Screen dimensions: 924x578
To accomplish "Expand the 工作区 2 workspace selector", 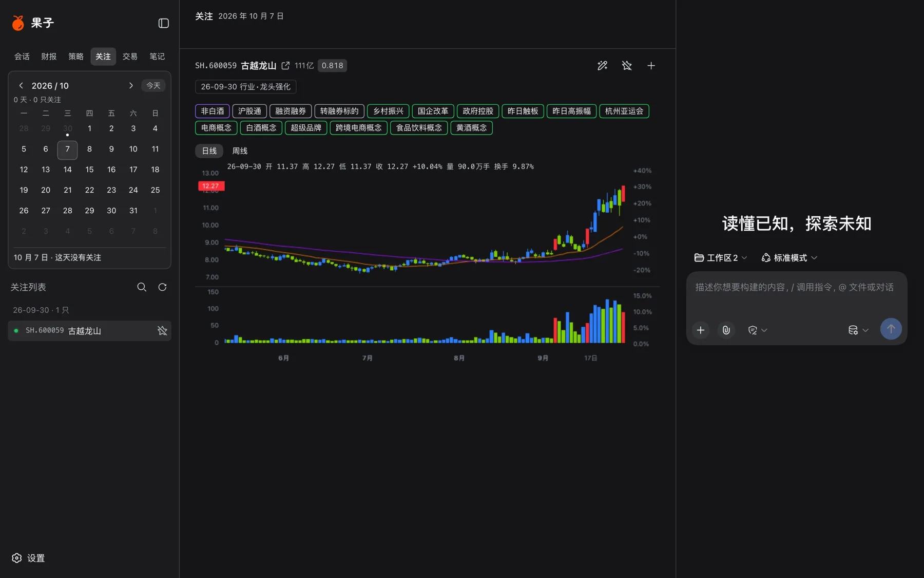I will point(721,258).
